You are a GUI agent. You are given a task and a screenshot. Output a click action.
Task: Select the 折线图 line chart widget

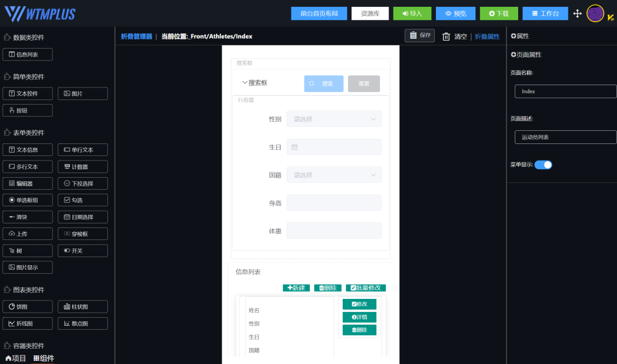27,323
